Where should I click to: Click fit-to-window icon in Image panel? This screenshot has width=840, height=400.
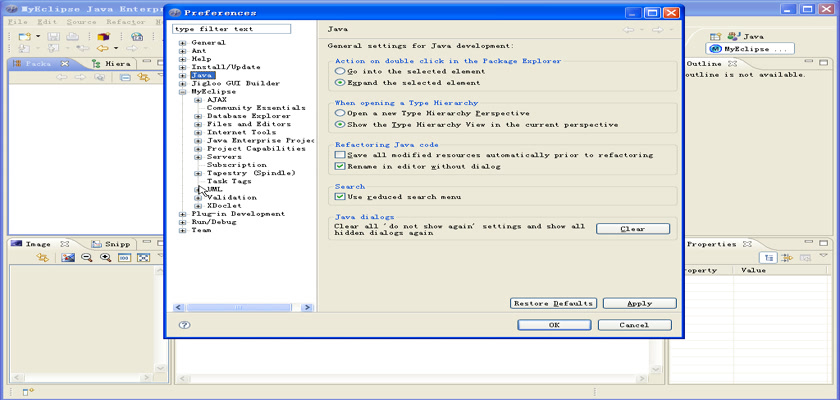tap(143, 258)
